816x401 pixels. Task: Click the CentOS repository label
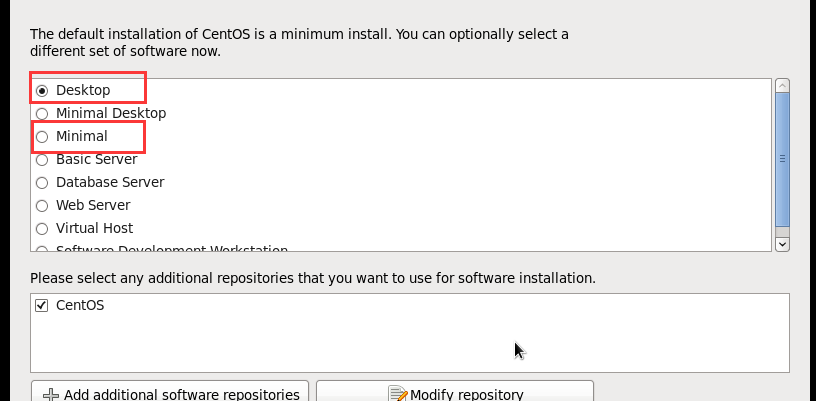pos(80,306)
